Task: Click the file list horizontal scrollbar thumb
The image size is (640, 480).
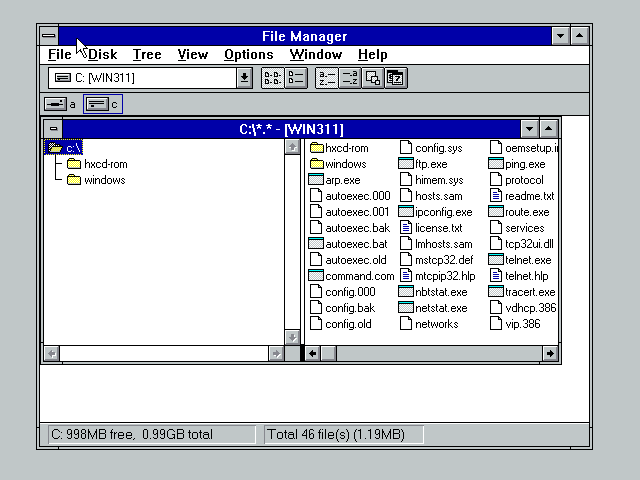Action: point(329,353)
